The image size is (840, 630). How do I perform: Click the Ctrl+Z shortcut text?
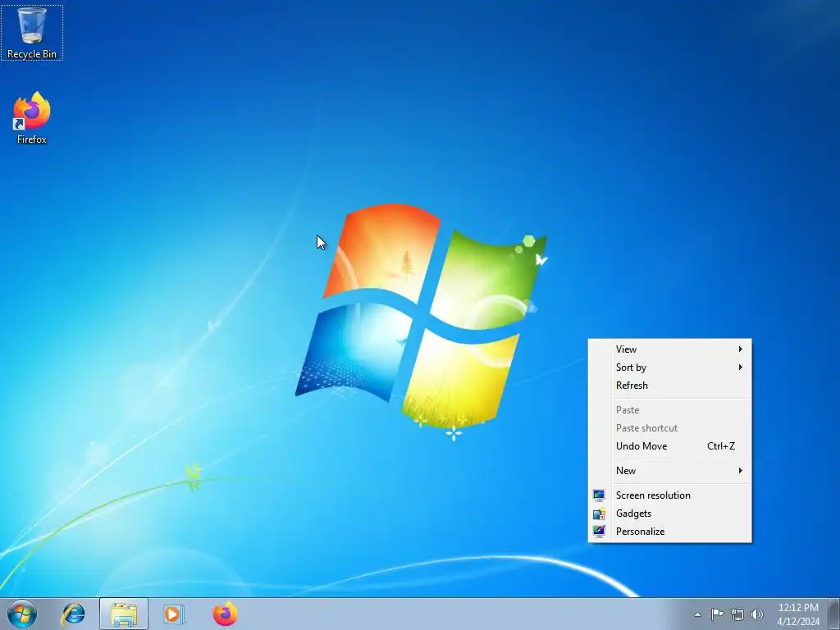pos(721,446)
